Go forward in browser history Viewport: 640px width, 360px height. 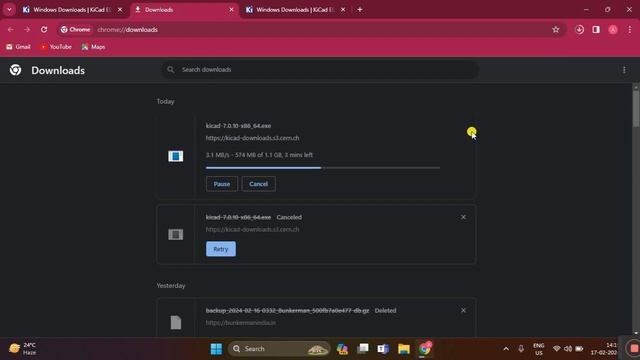pos(27,29)
